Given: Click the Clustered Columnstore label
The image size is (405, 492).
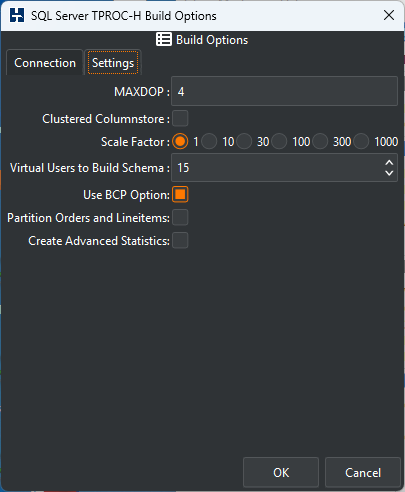Looking at the screenshot, I should click(x=106, y=119).
